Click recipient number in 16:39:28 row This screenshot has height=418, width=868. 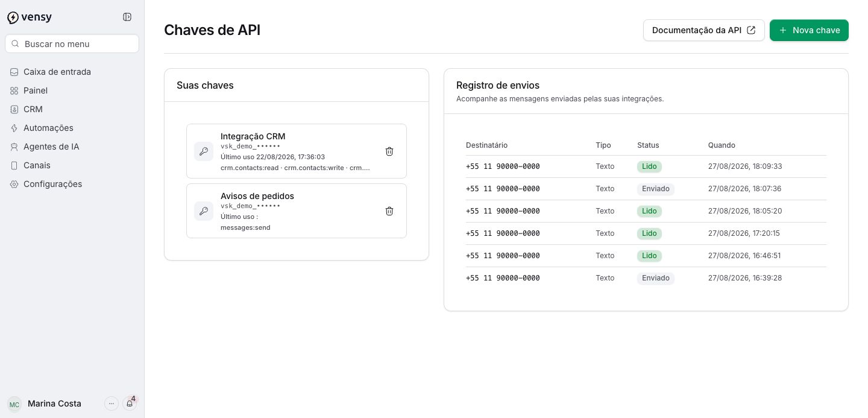(x=503, y=278)
